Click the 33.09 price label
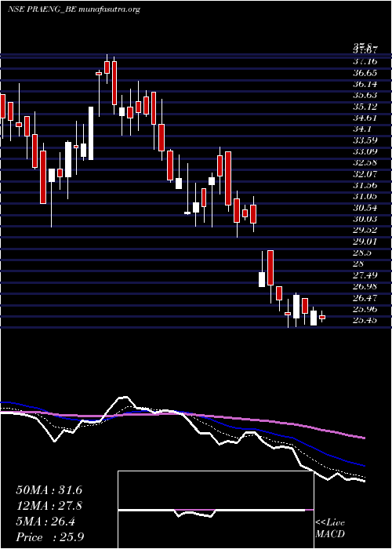This screenshot has width=392, height=549. pos(365,151)
